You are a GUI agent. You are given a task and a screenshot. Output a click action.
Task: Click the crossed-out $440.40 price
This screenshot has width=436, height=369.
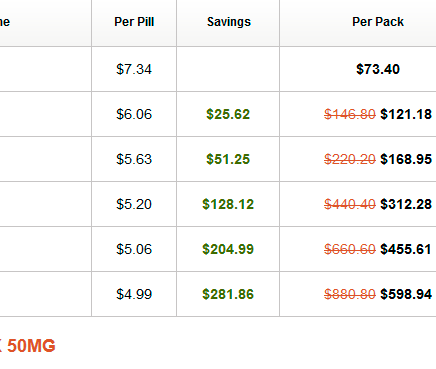point(350,204)
